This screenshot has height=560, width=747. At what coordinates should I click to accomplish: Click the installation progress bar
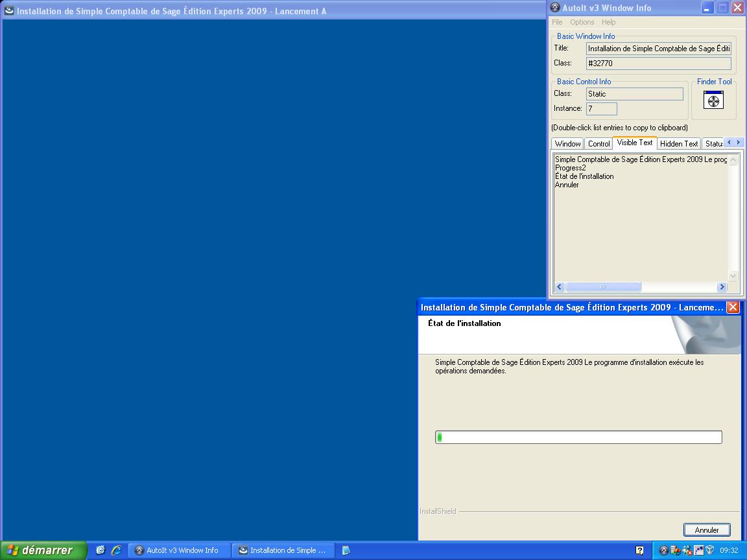tap(578, 437)
